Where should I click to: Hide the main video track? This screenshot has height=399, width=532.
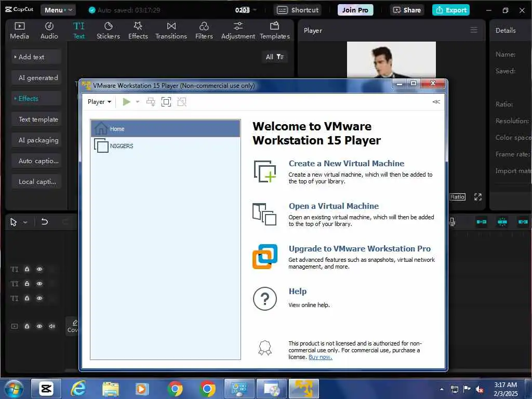pyautogui.click(x=39, y=326)
